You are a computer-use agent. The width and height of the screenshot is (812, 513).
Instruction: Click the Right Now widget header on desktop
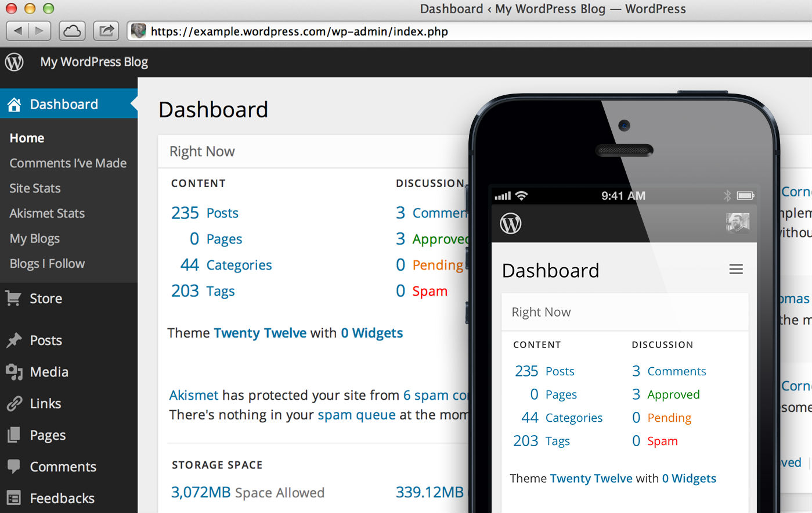pyautogui.click(x=313, y=152)
